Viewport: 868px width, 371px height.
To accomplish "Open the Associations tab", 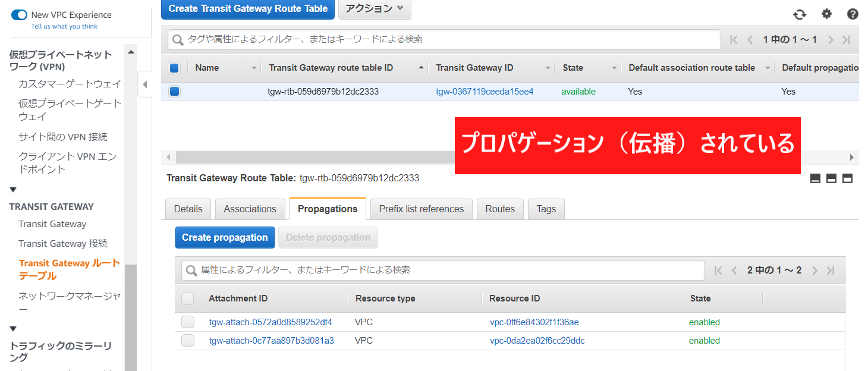I will [x=250, y=209].
